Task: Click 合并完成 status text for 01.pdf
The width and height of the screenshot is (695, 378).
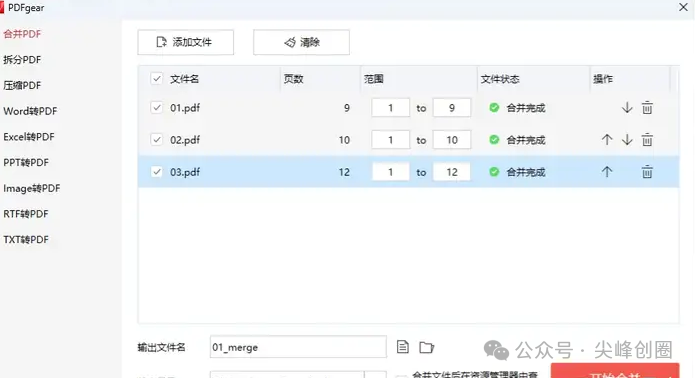Action: click(526, 108)
